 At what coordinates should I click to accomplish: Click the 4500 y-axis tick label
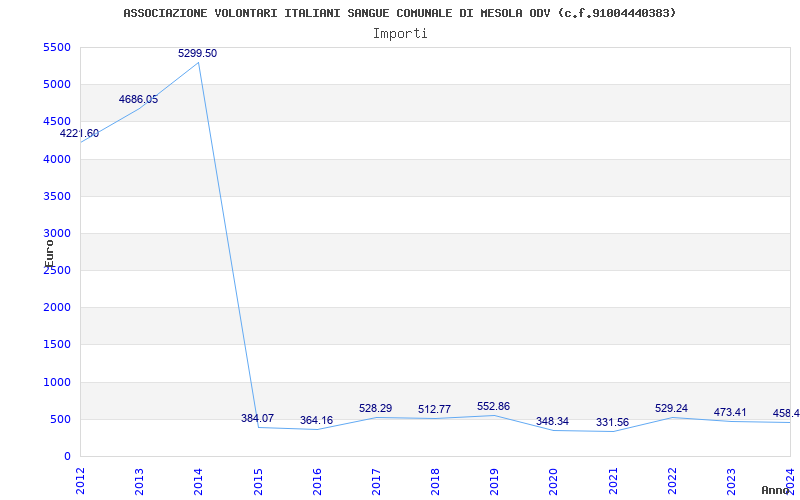[57, 122]
